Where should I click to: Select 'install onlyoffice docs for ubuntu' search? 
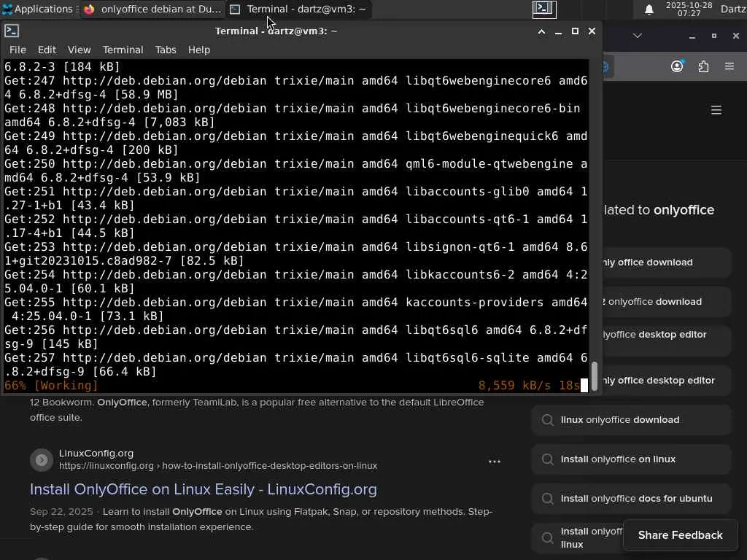(631, 499)
